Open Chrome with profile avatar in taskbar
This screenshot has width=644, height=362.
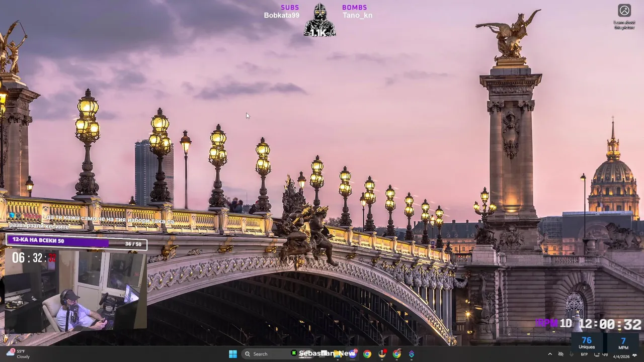pos(396,354)
